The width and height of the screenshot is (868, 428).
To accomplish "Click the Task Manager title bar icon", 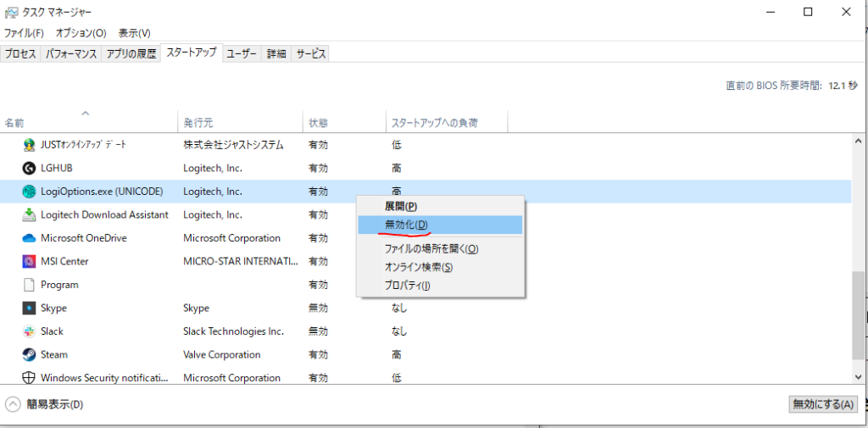I will [x=10, y=12].
